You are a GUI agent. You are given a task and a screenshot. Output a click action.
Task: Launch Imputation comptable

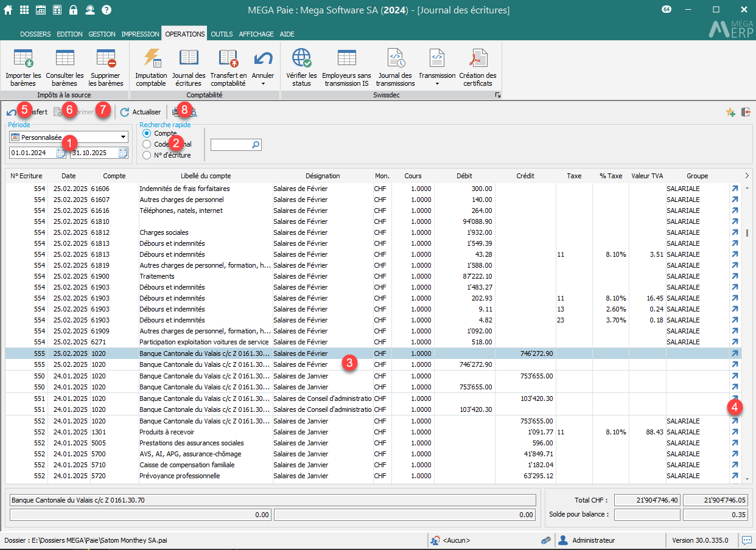pyautogui.click(x=151, y=59)
